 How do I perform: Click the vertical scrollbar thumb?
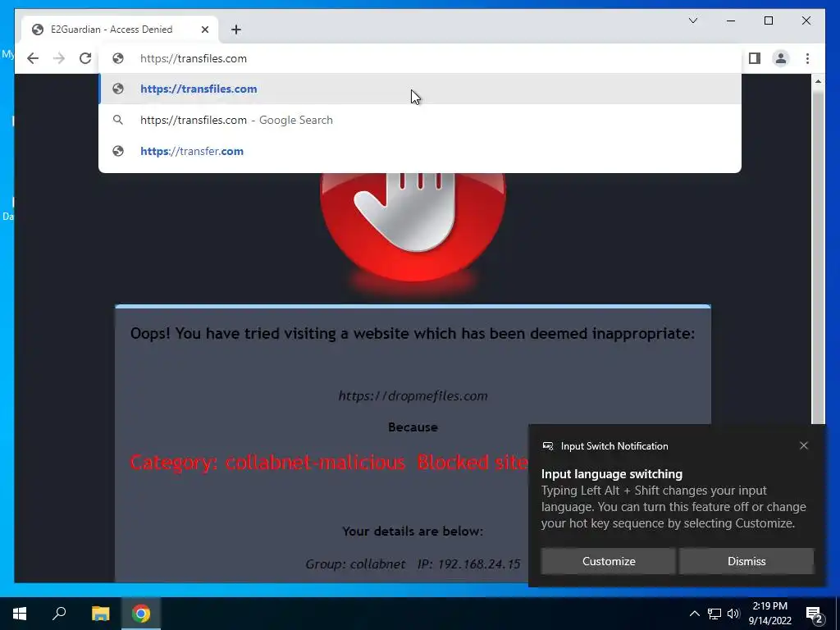[818, 256]
